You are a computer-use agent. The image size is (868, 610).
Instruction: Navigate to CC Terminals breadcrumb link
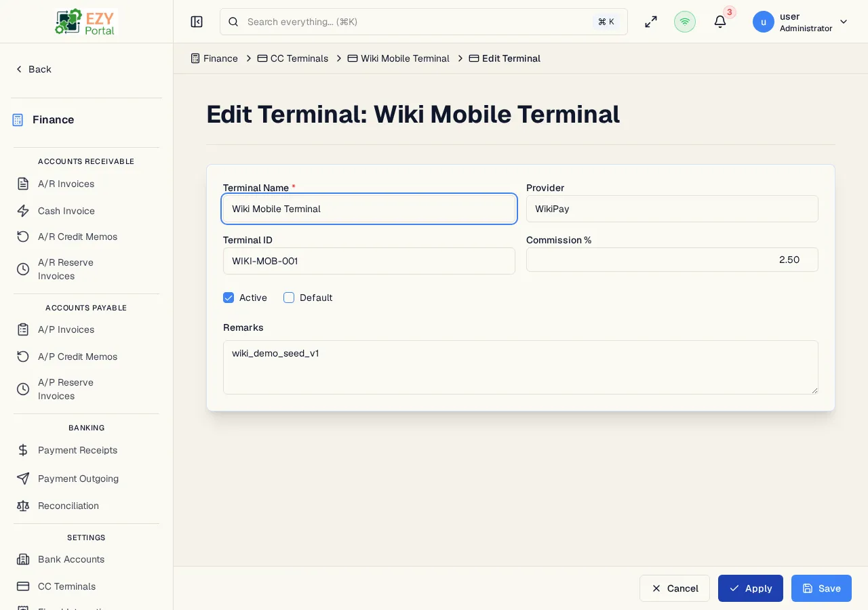(299, 58)
